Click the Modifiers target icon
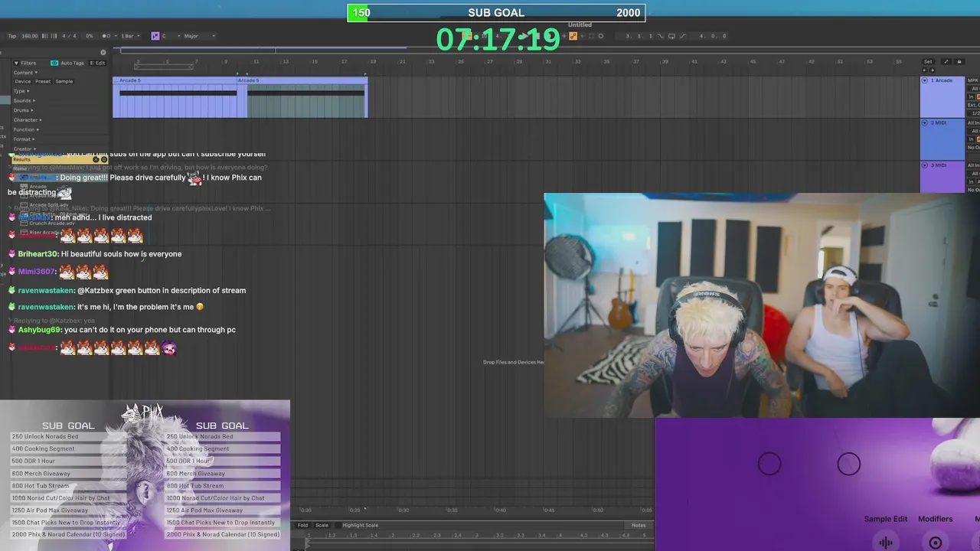This screenshot has height=551, width=980. (x=935, y=543)
